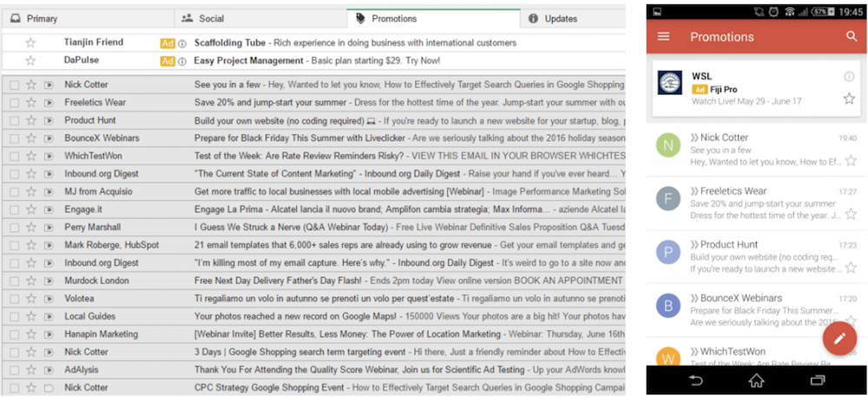Viewport: 868px width, 398px height.
Task: Star the Hanapin Marketing email
Action: coord(31,335)
